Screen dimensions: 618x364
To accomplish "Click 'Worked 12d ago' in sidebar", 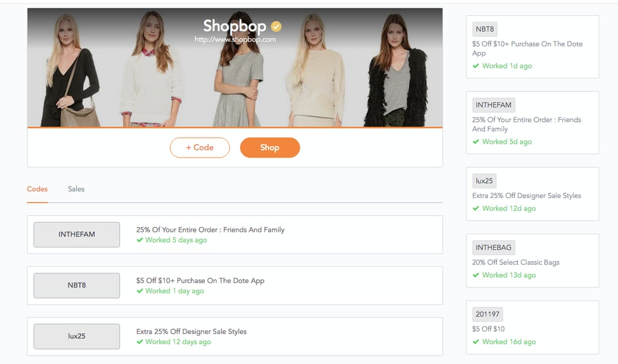I will pos(509,208).
